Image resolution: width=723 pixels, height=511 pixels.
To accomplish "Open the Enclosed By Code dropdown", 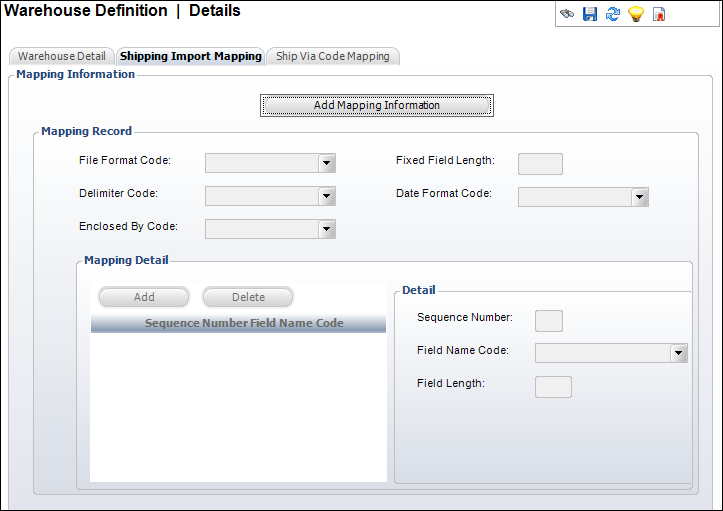I will click(x=326, y=229).
